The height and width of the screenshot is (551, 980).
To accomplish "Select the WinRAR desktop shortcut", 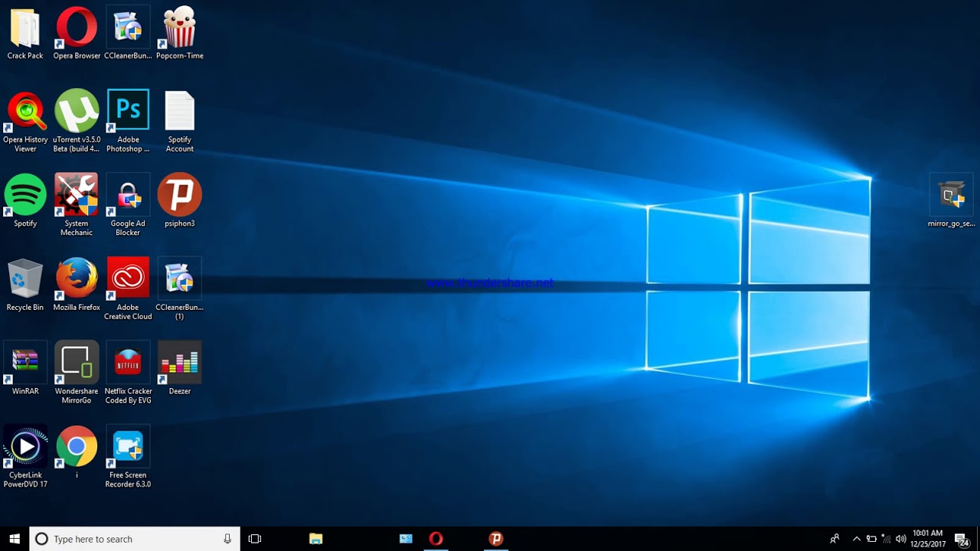I will (x=25, y=369).
